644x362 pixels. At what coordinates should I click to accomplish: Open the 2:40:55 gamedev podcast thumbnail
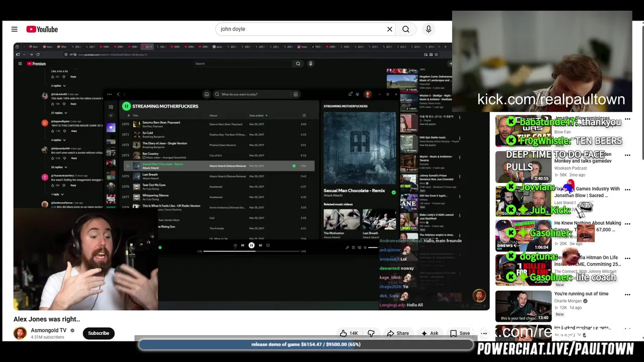point(523,167)
